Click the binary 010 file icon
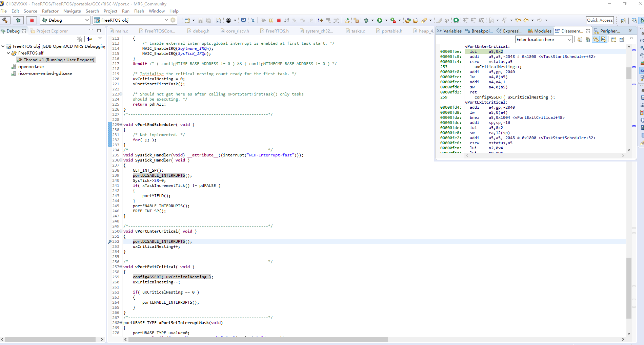Viewport: 644px width, 345px height. [x=219, y=20]
